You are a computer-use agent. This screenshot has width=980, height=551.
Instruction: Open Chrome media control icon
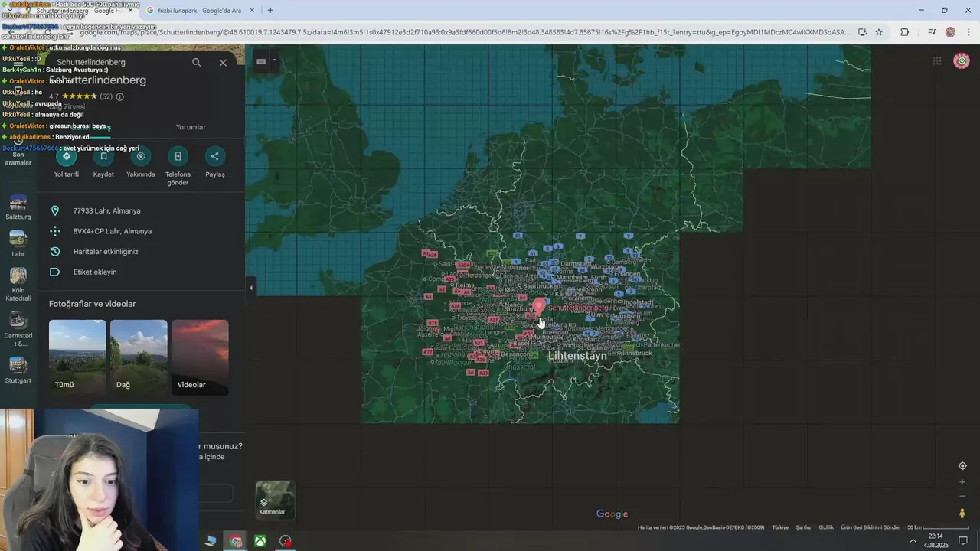[x=932, y=32]
